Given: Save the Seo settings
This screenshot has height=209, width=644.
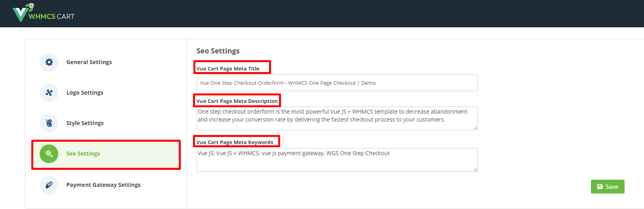Looking at the screenshot, I should click(608, 187).
